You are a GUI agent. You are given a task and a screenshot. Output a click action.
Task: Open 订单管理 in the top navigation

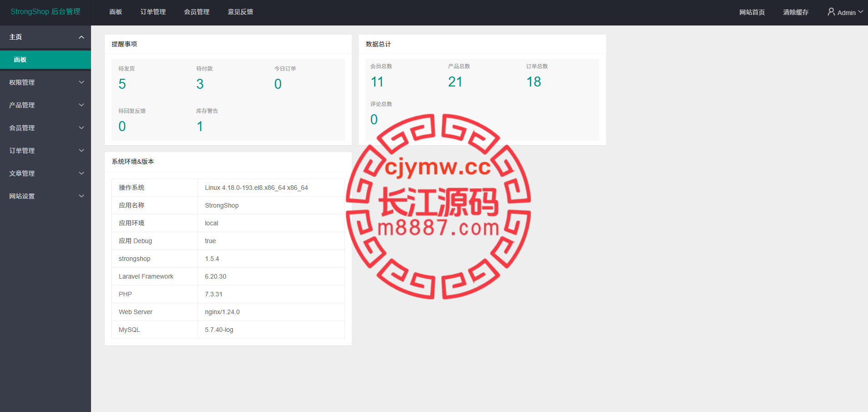(153, 12)
